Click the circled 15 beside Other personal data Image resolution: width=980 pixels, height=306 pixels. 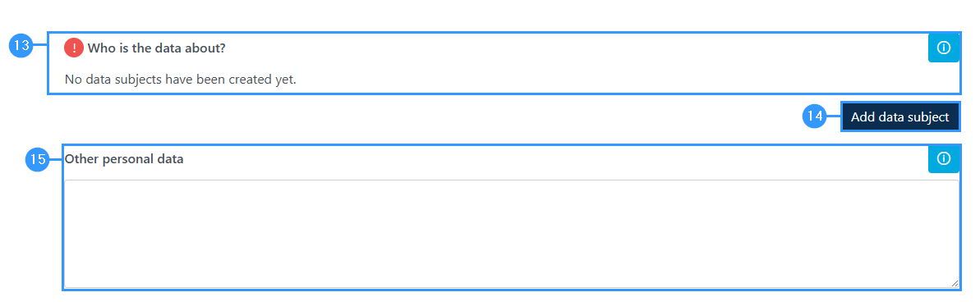click(38, 159)
